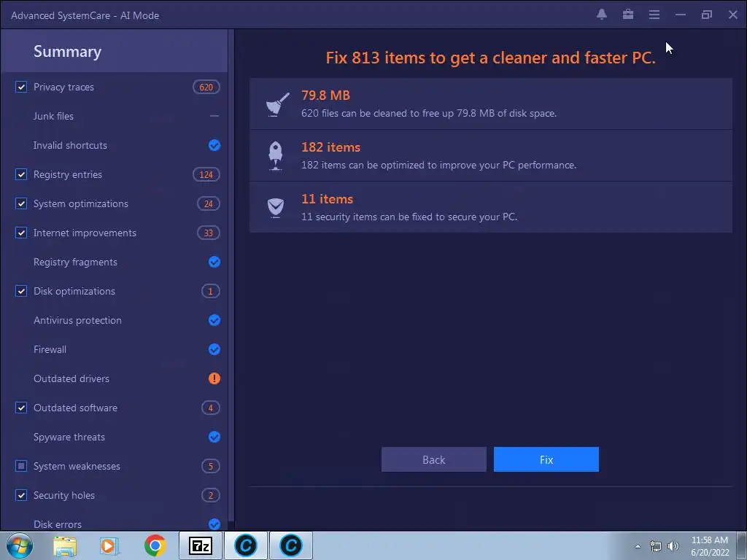Open File Explorer from taskbar
Image resolution: width=747 pixels, height=560 pixels.
pos(65,545)
